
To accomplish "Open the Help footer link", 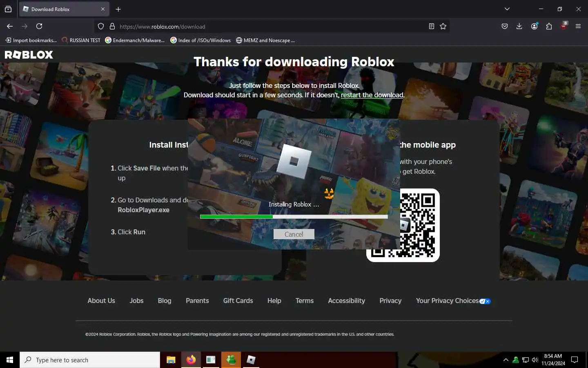I will click(274, 301).
